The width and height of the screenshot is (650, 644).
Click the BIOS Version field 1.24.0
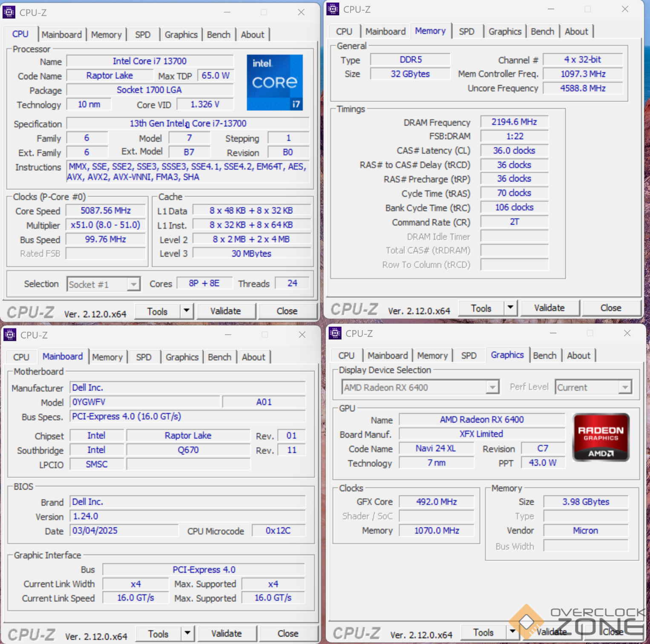188,516
